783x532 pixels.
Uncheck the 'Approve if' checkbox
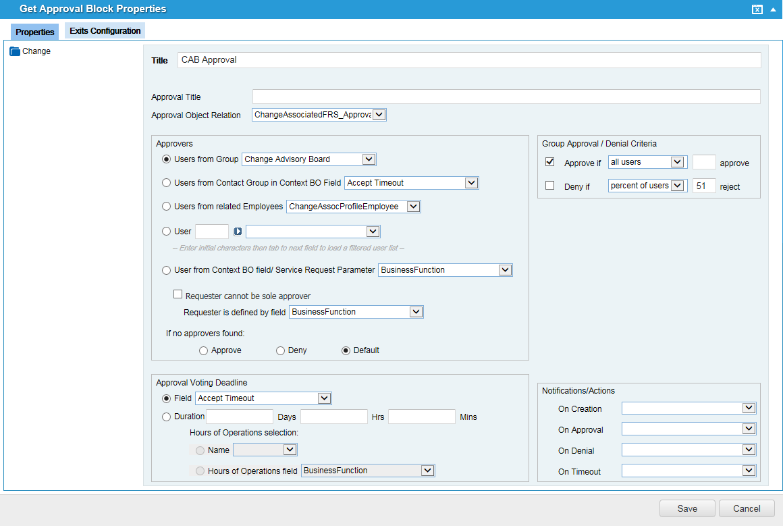549,162
